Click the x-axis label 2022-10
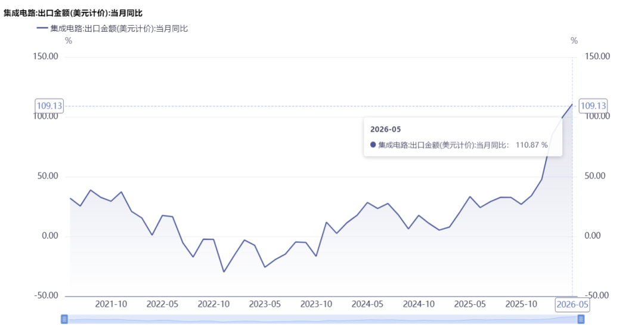The image size is (644, 330). (213, 304)
